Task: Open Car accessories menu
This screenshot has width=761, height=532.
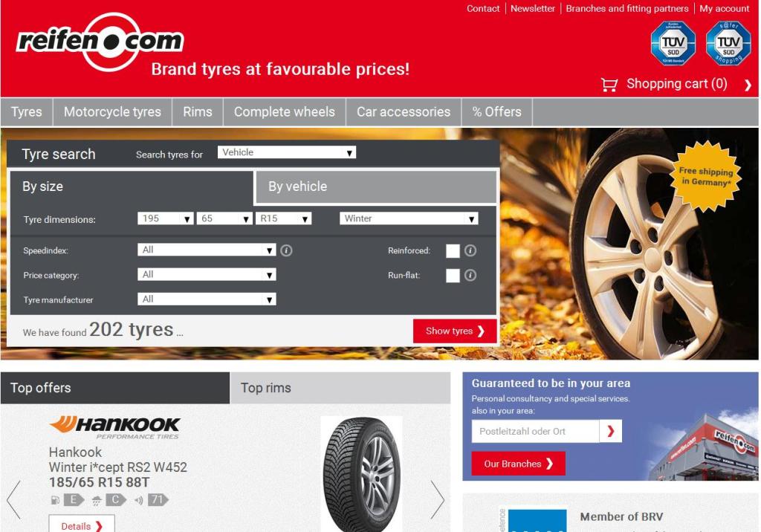Action: (404, 112)
